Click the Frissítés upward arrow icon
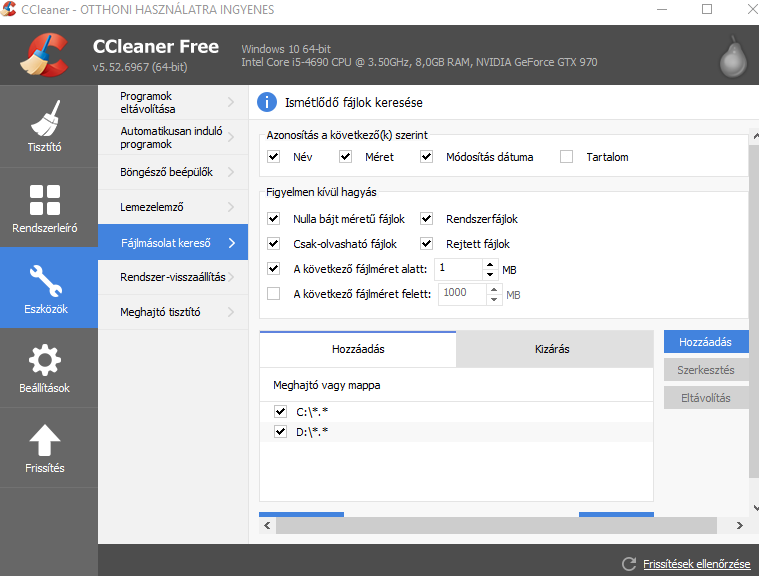This screenshot has height=576, width=759. pos(45,440)
